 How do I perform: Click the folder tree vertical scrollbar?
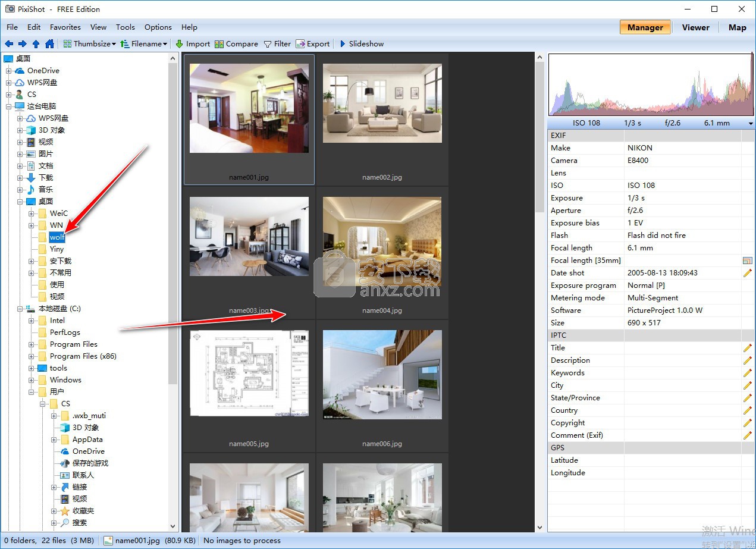tap(173, 222)
